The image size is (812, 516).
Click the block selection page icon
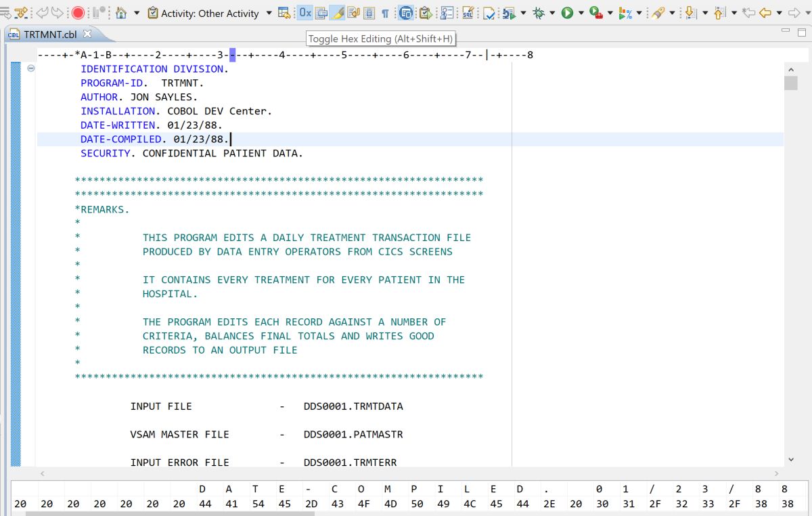369,13
